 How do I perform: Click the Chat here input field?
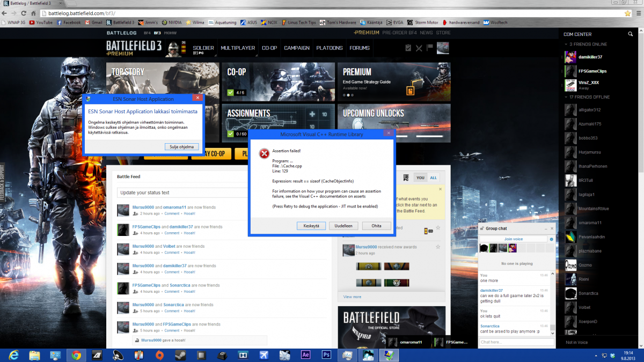pyautogui.click(x=516, y=342)
